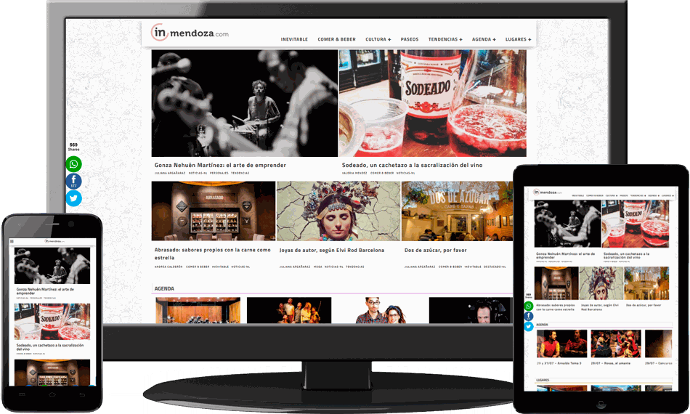
Task: Expand the Tendencias + menu
Action: pos(445,39)
